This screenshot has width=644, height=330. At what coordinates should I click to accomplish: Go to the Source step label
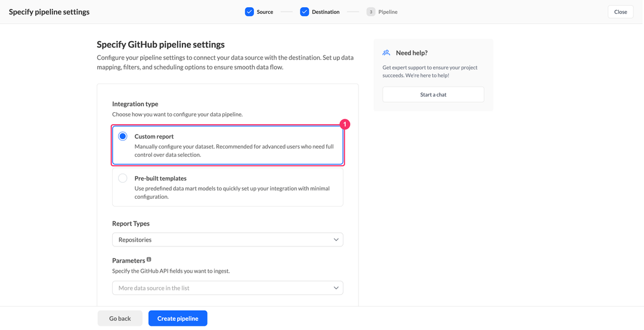265,12
